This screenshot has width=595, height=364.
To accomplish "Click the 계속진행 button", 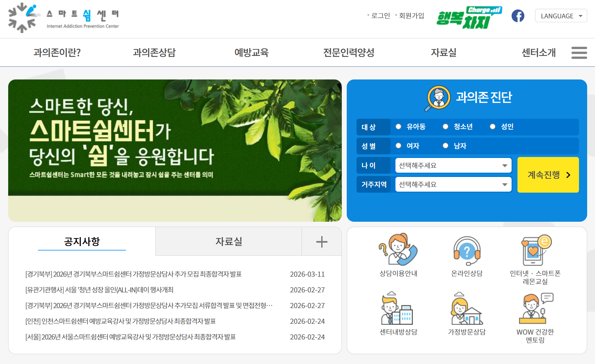I will click(x=548, y=175).
